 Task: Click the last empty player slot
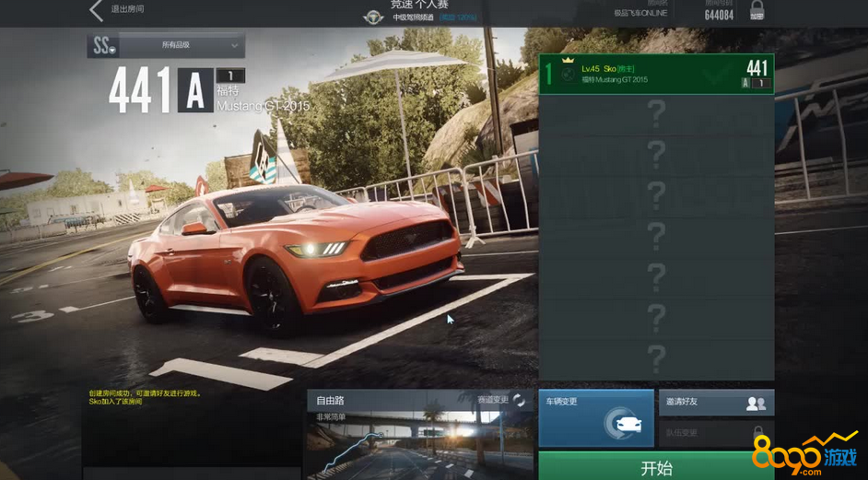[x=656, y=357]
